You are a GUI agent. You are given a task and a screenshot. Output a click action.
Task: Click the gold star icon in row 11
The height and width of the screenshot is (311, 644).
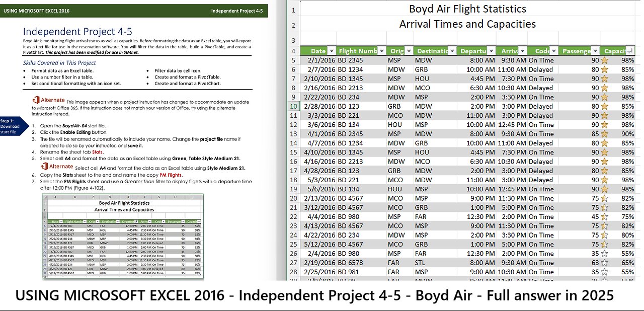pyautogui.click(x=604, y=115)
